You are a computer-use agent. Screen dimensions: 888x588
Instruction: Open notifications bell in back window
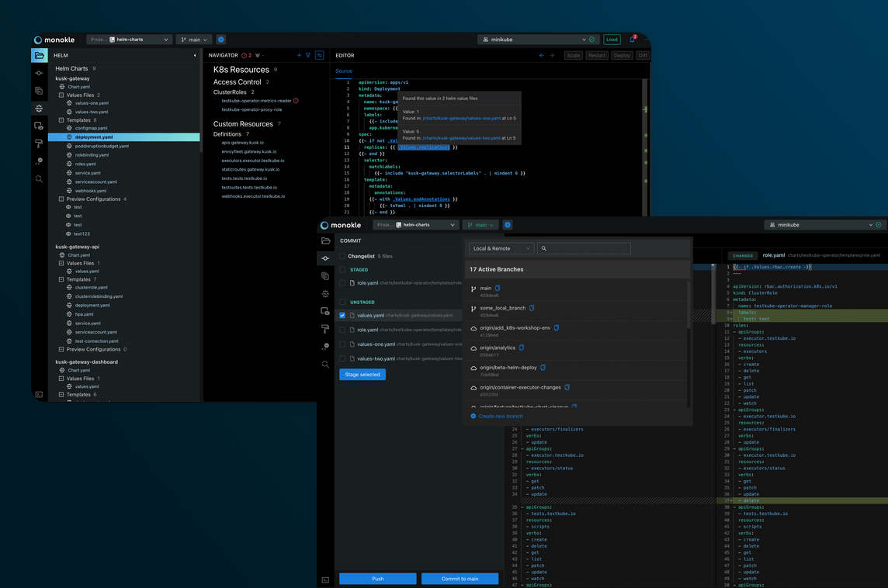click(633, 39)
